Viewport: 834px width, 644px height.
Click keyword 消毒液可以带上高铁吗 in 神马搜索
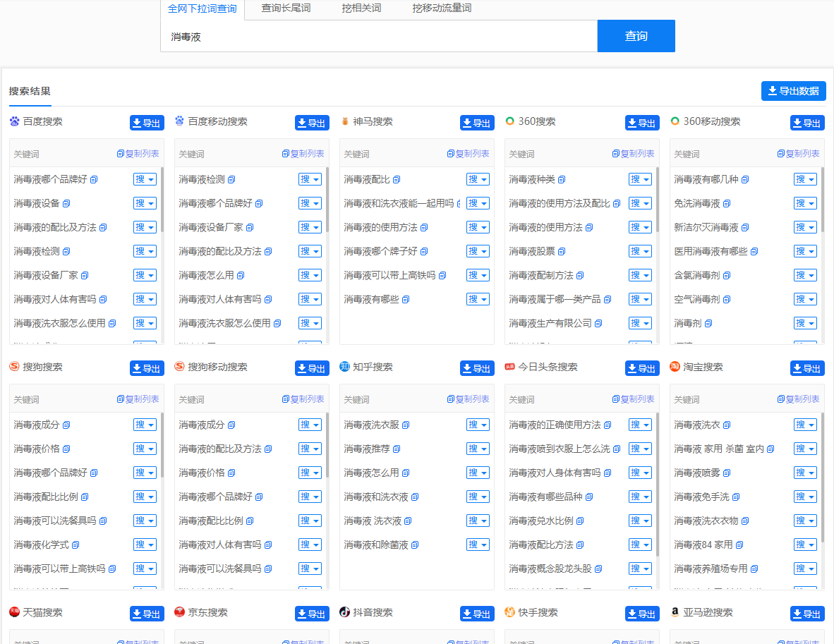389,276
